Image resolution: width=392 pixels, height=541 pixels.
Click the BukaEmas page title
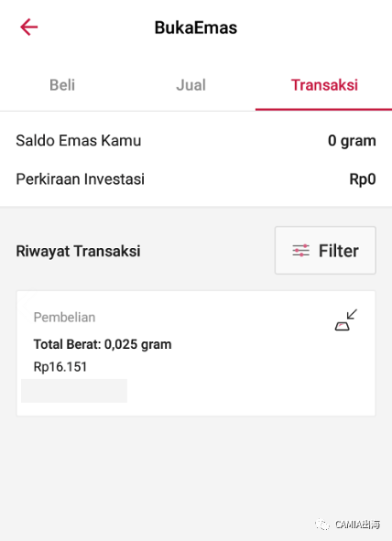(x=196, y=27)
